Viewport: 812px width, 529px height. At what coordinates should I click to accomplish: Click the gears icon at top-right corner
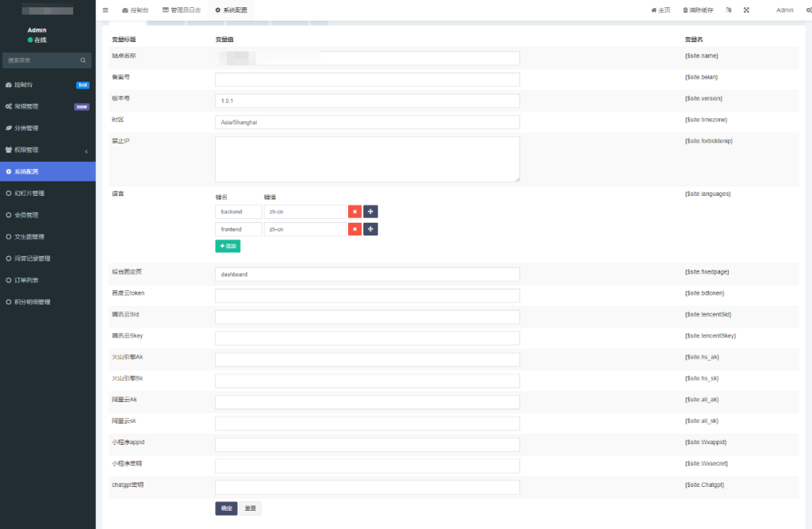click(x=807, y=10)
